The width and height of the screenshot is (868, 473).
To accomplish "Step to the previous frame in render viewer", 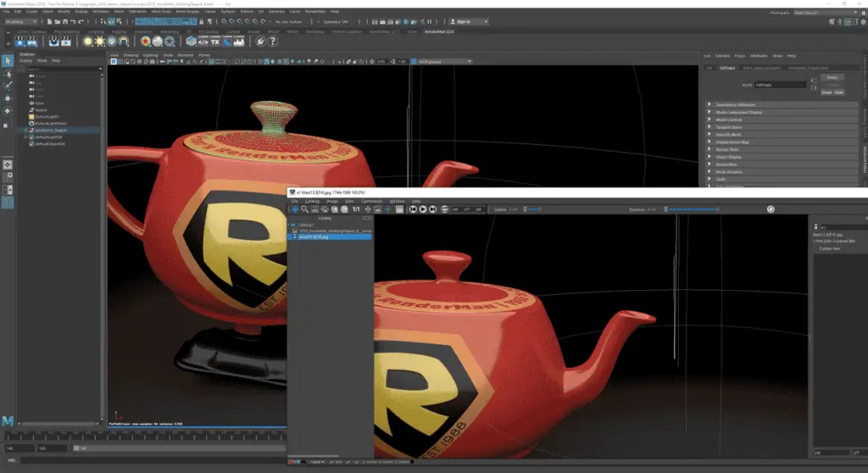I will (413, 209).
